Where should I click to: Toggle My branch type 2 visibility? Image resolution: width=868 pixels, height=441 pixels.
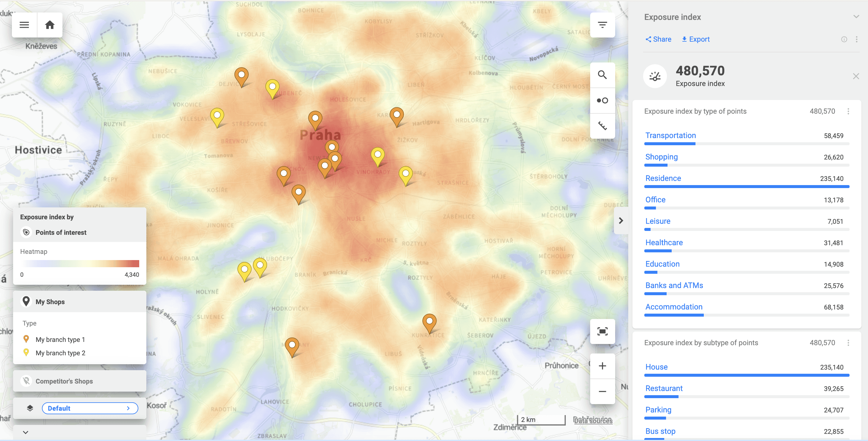[26, 353]
